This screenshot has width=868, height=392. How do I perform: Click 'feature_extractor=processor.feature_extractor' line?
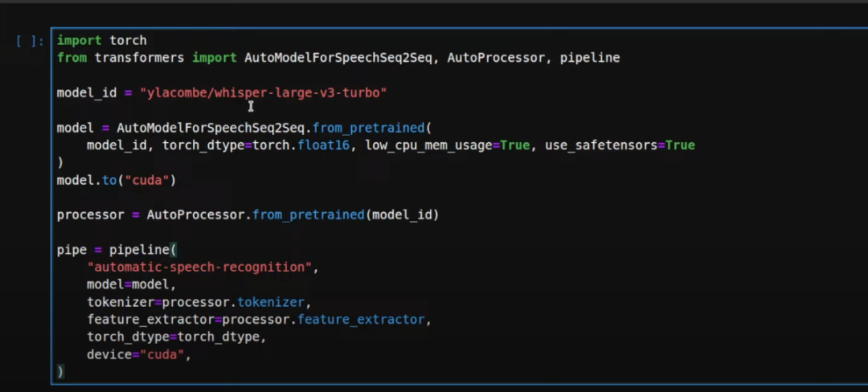click(259, 320)
